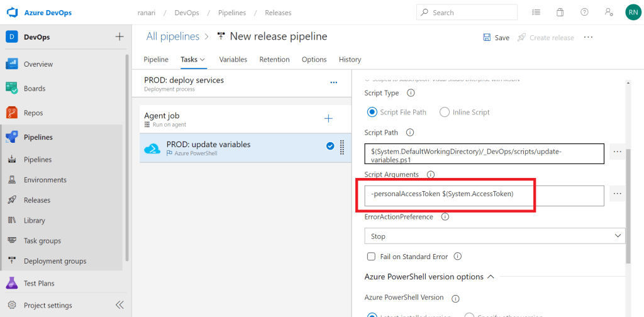Click the Save button
Screen dimensions: 644x317
(x=496, y=38)
